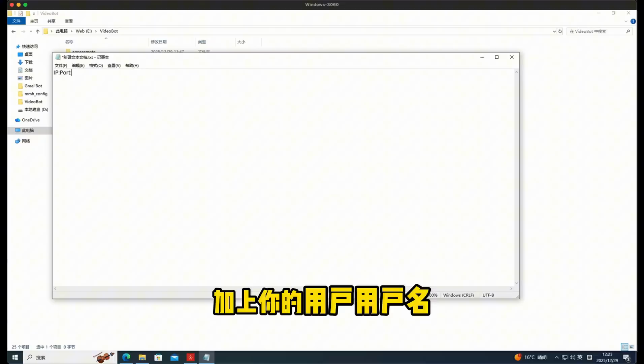Open the weather widget showing 16°C
Image resolution: width=644 pixels, height=364 pixels.
click(x=530, y=357)
